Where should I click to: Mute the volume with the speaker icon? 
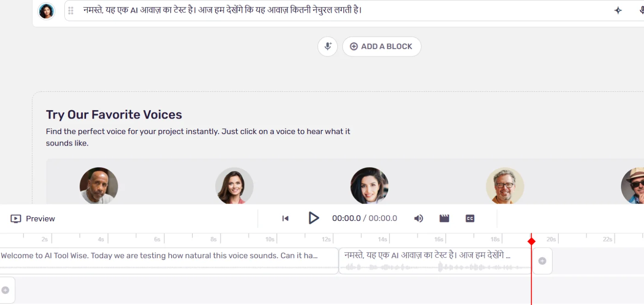point(419,219)
